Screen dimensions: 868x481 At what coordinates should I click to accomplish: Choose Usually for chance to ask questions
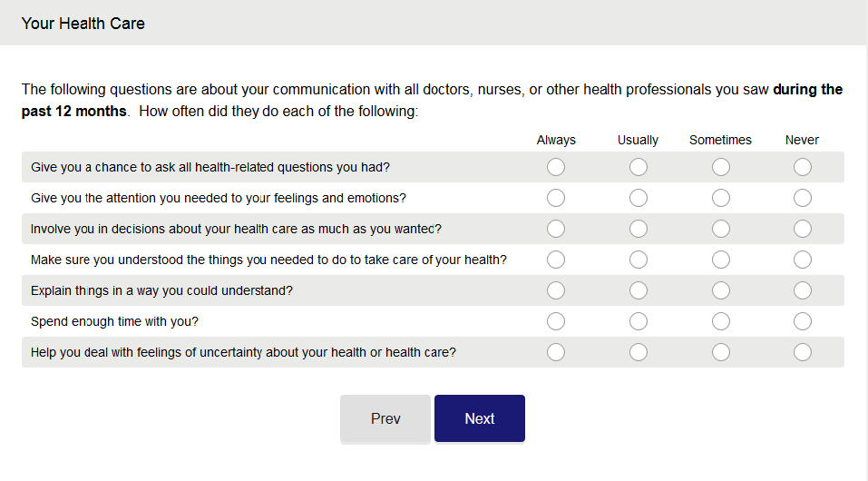click(639, 167)
